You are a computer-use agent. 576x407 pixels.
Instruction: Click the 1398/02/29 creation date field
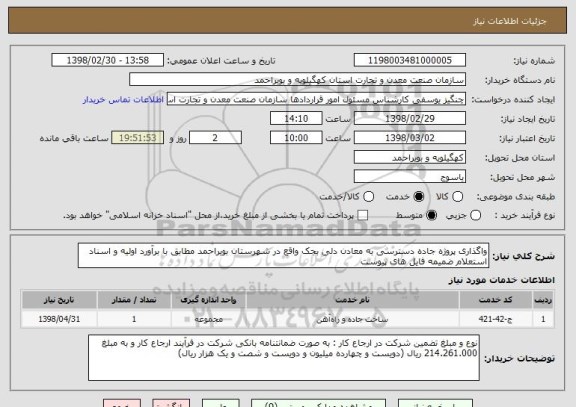click(410, 119)
